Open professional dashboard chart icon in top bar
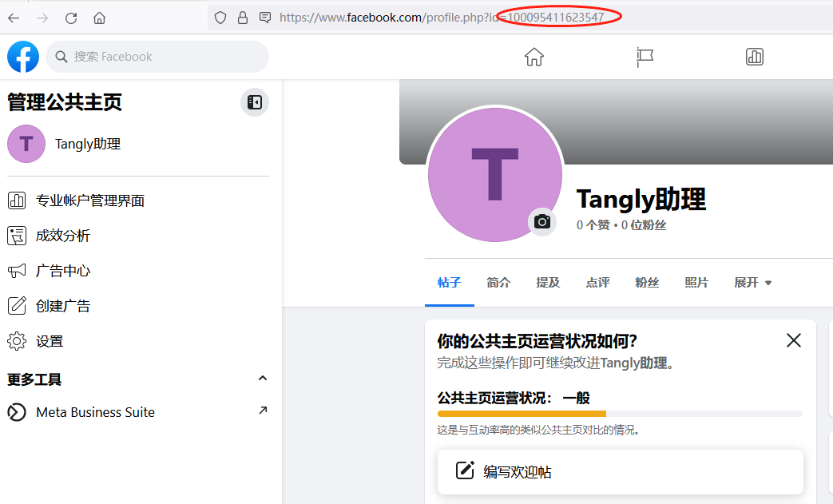The height and width of the screenshot is (504, 833). point(755,57)
